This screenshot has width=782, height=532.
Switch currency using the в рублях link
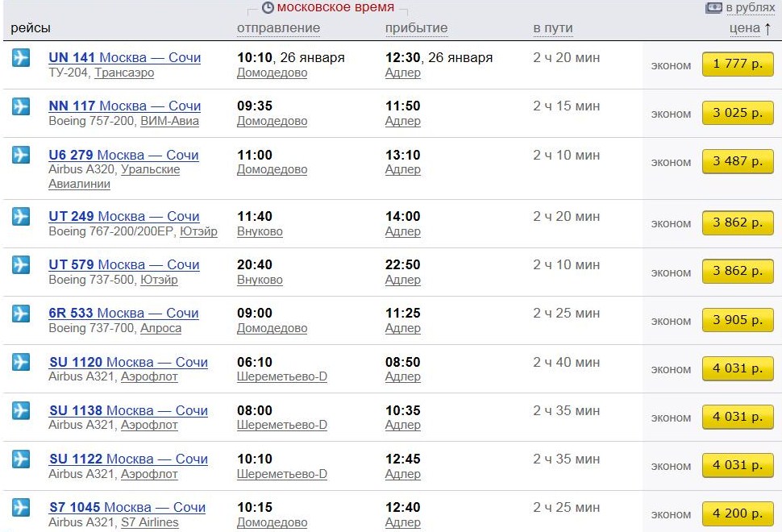(x=751, y=8)
